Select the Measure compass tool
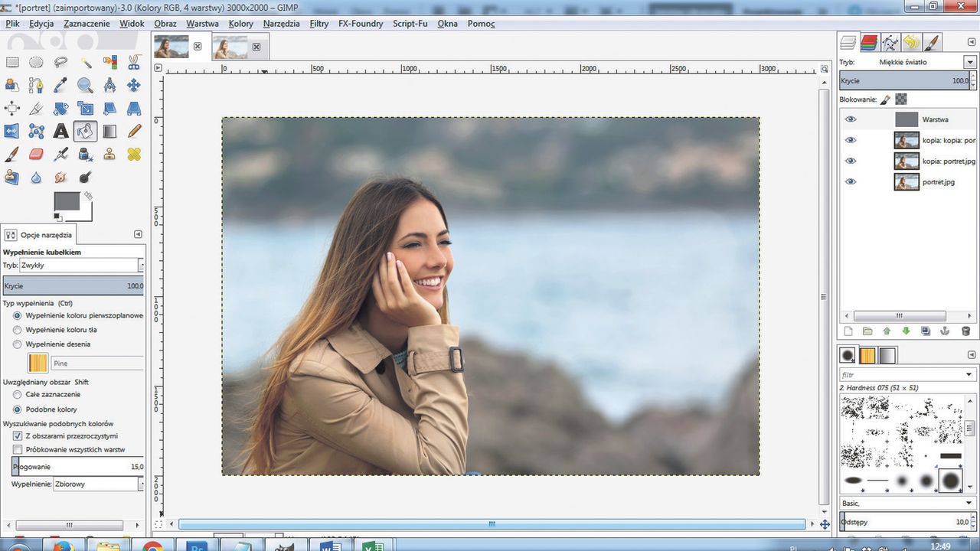This screenshot has height=551, width=980. 110,86
